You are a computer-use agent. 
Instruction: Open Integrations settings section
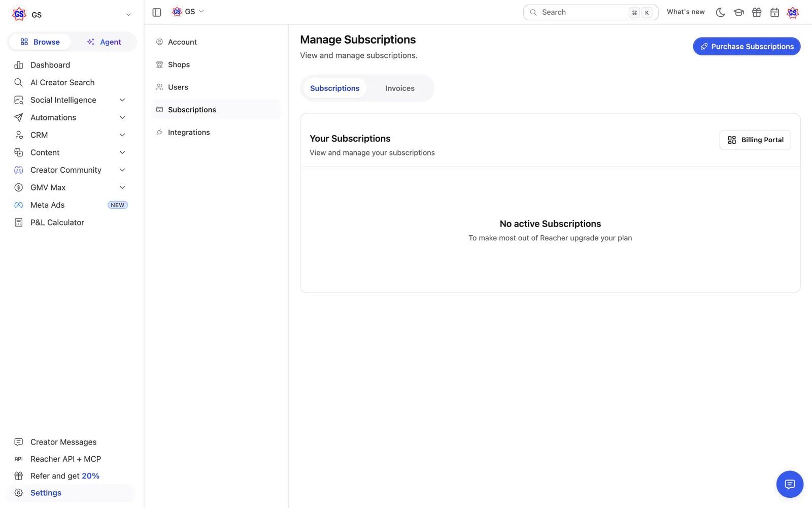[x=216, y=133]
